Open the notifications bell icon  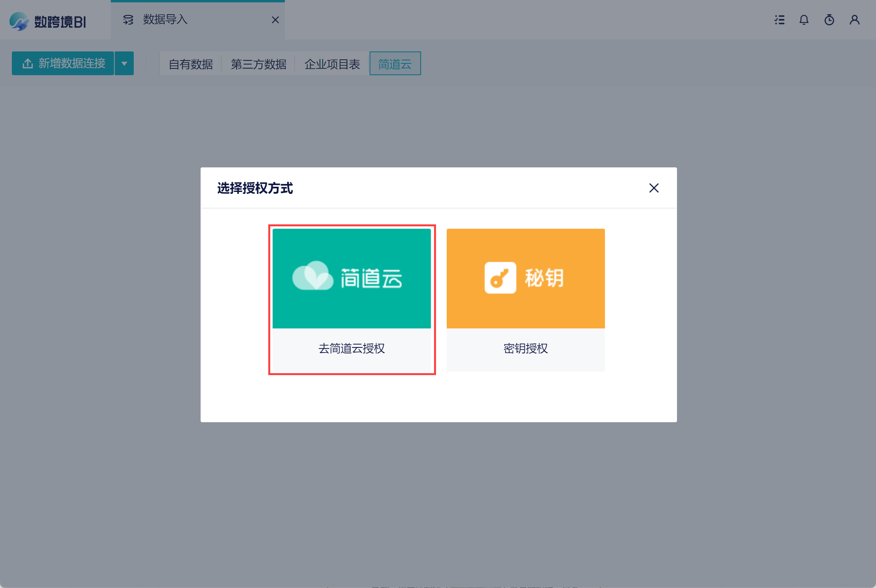point(804,20)
